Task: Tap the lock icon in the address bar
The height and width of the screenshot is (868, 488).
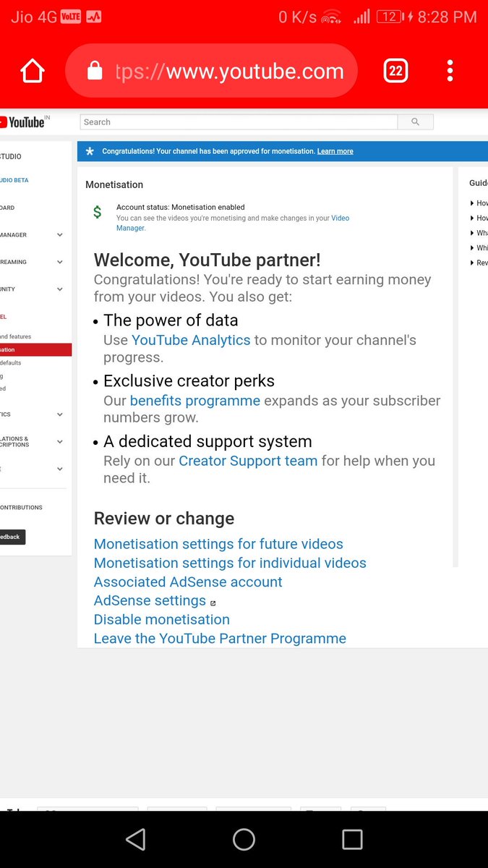Action: 95,70
